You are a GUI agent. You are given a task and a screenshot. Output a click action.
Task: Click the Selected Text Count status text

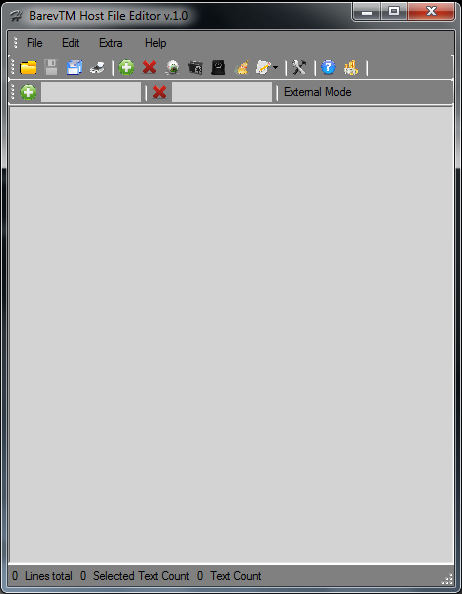tap(141, 576)
